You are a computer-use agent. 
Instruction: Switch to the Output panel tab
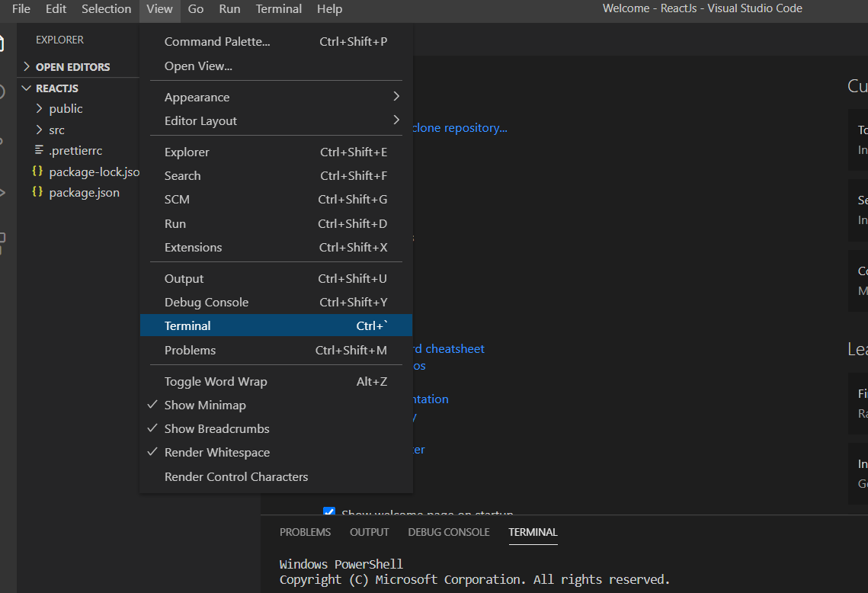pos(370,532)
